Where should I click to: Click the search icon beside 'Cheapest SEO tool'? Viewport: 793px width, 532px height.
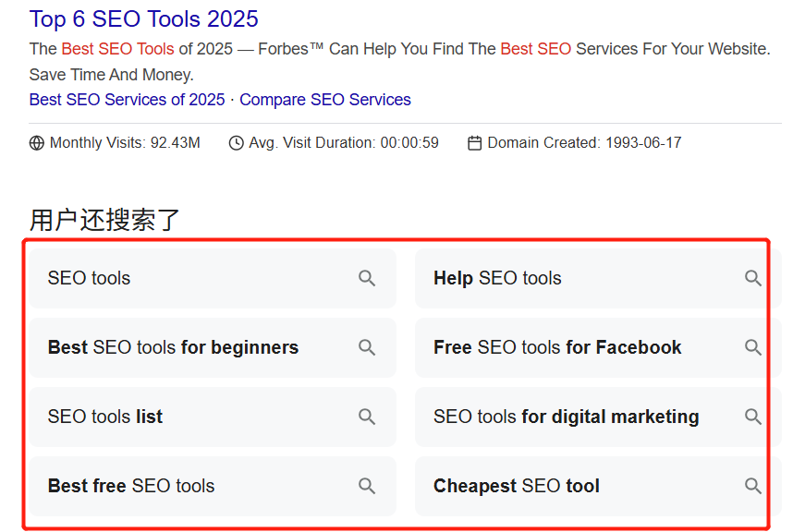click(x=753, y=486)
